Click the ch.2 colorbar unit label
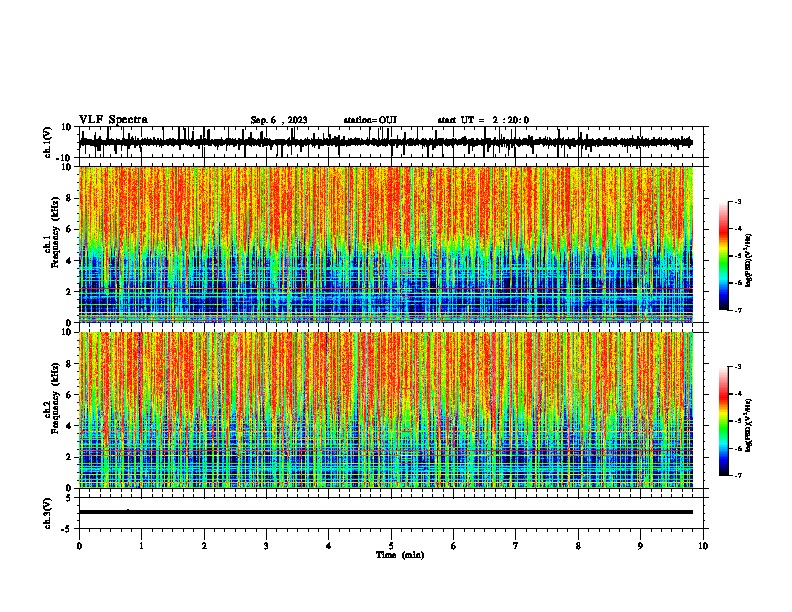The width and height of the screenshot is (792, 612). 748,425
